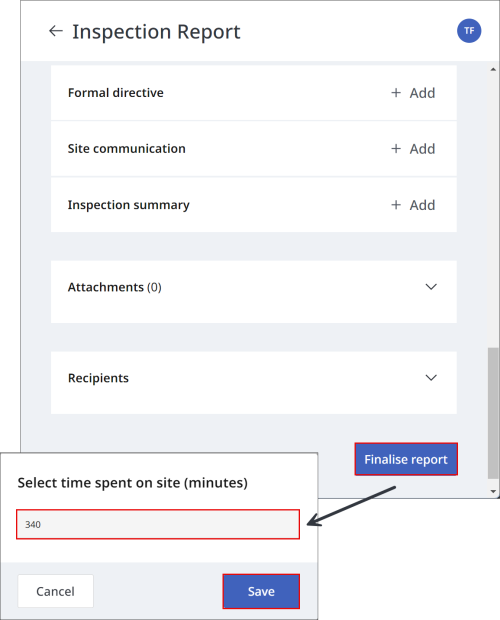Click the plus icon for Inspection summary
Viewport: 500px width, 620px height.
point(396,205)
